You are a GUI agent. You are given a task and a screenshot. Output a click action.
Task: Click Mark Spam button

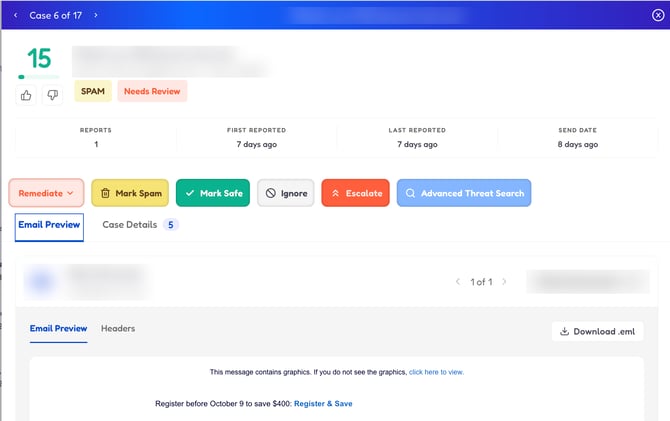[130, 193]
